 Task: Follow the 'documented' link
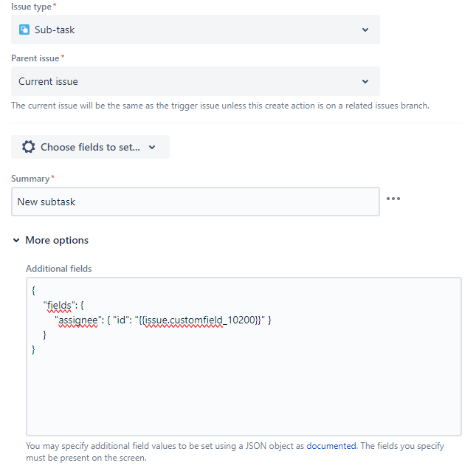[x=331, y=446]
